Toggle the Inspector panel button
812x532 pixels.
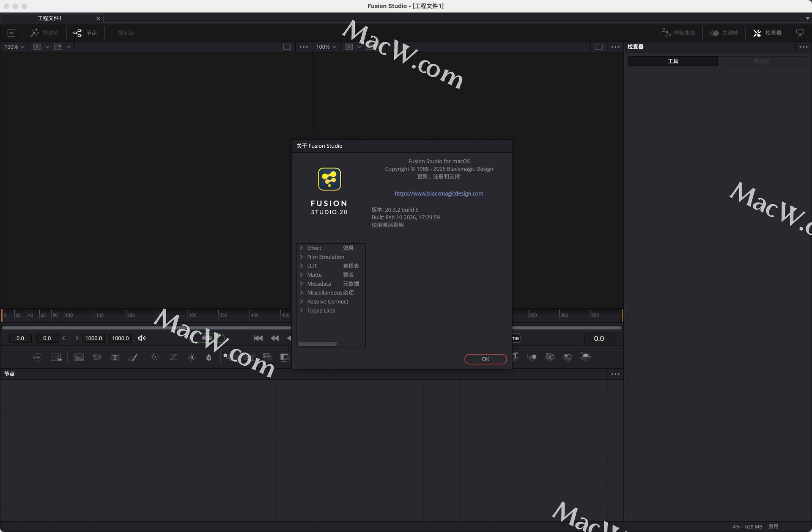767,33
